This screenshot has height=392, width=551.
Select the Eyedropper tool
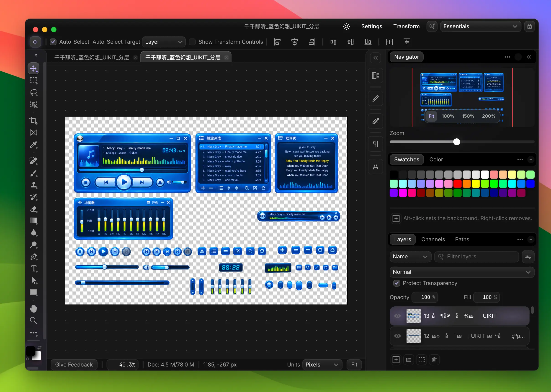[x=33, y=145]
